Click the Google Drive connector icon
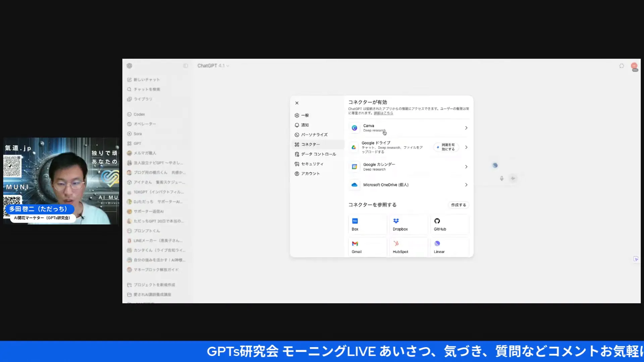The image size is (644, 362). (x=354, y=147)
